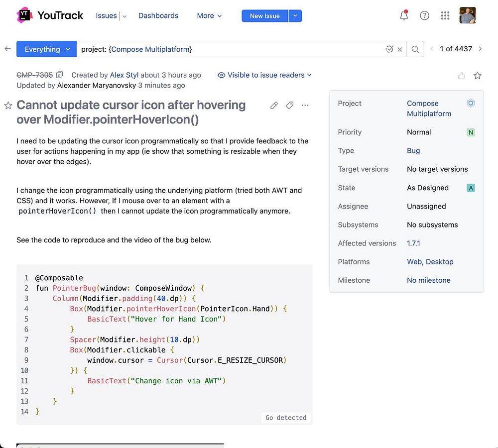Click the No milestone value
Screen dimensions: 498x448
click(428, 280)
